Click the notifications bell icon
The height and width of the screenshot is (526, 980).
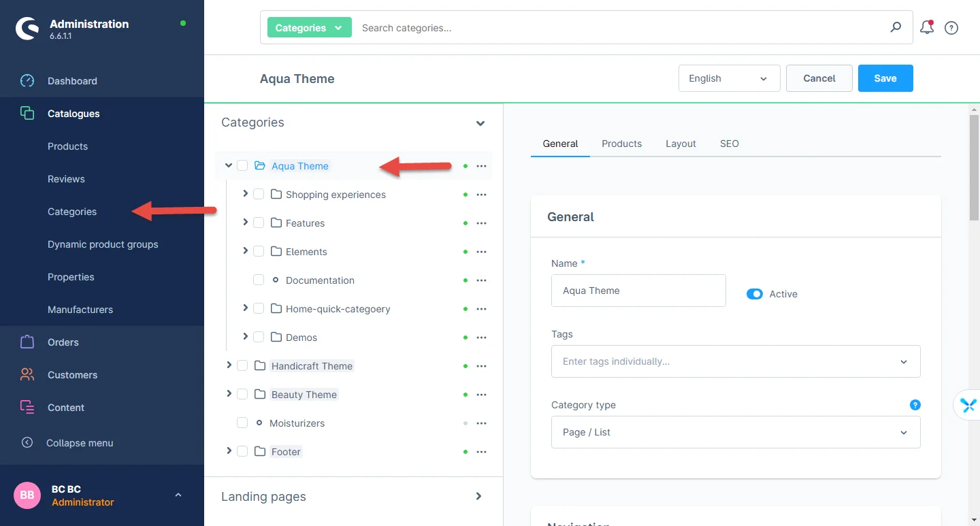click(x=926, y=28)
